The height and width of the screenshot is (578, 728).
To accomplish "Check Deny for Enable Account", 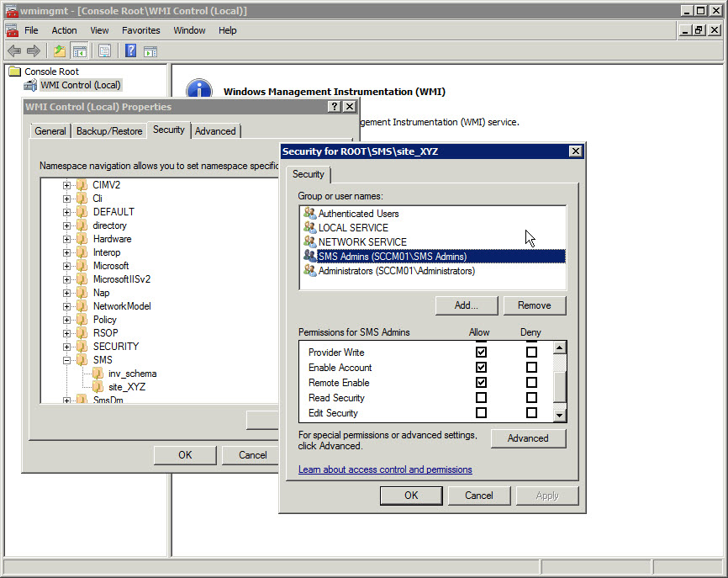I will 531,367.
